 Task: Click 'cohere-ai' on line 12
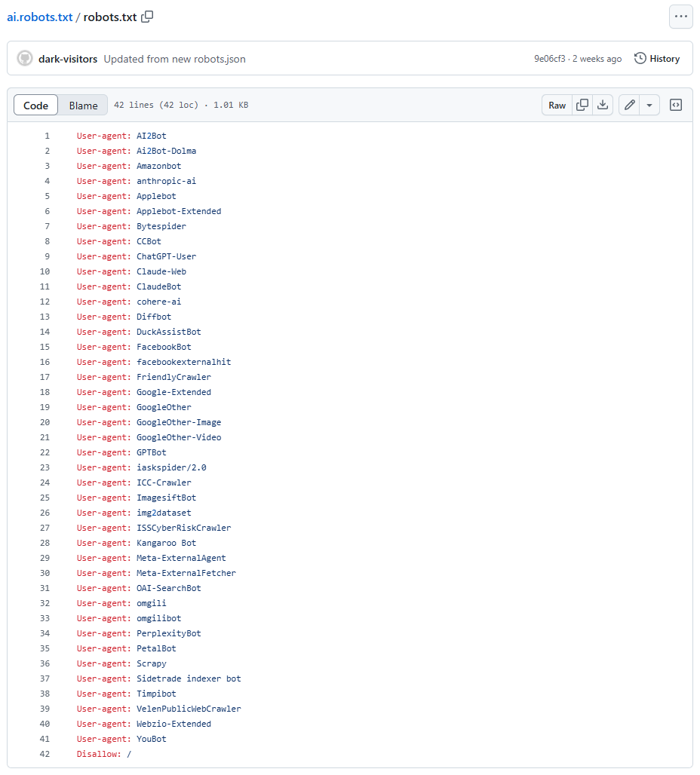click(159, 302)
